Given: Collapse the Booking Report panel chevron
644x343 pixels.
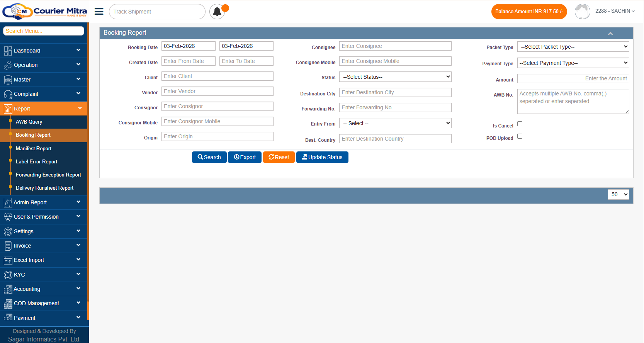Looking at the screenshot, I should pyautogui.click(x=610, y=34).
